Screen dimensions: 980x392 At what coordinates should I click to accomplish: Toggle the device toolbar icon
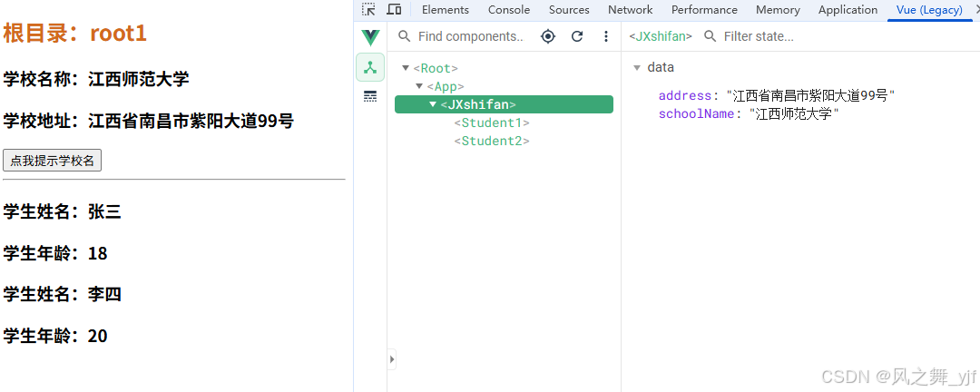coord(394,9)
